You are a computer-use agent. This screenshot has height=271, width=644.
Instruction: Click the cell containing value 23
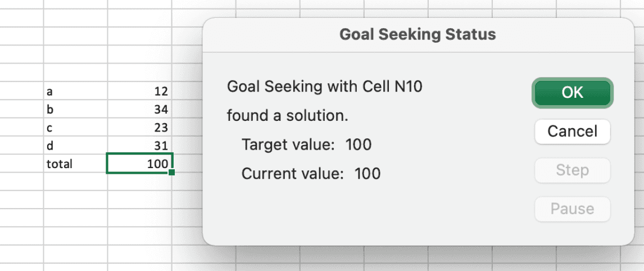[140, 127]
